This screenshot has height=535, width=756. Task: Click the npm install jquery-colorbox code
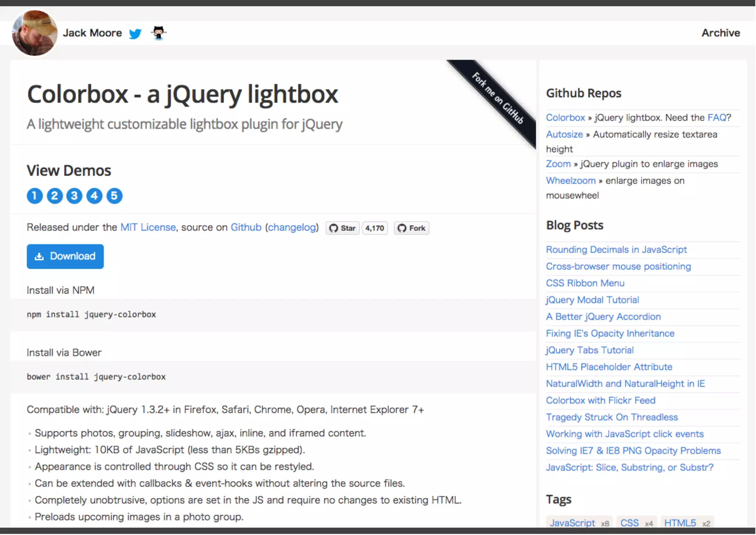(x=91, y=314)
